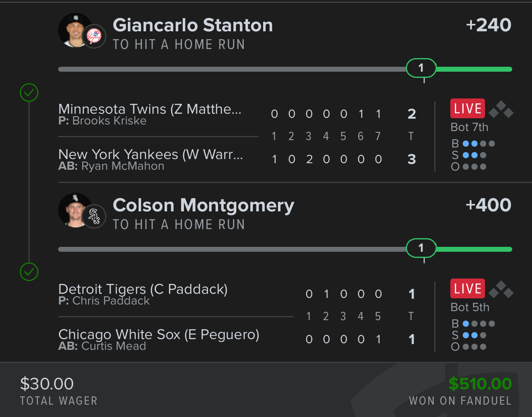The image size is (532, 417).
Task: Open the Chicago White Sox team row
Action: pyautogui.click(x=159, y=335)
